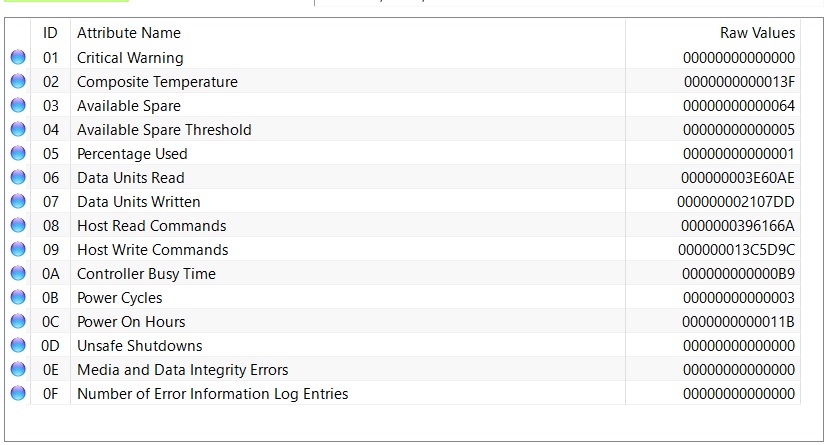
Task: Select Media and Data Integrity Errors row
Action: 182,370
